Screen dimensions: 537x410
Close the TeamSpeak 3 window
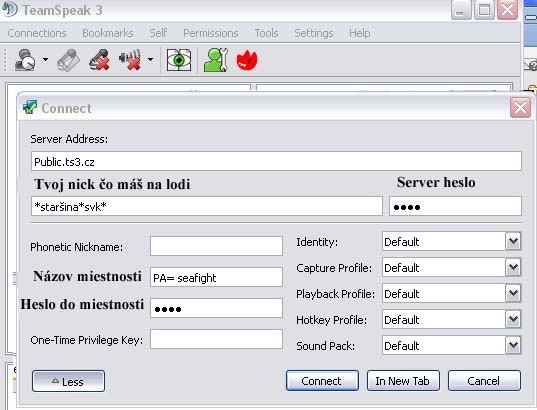tap(507, 10)
